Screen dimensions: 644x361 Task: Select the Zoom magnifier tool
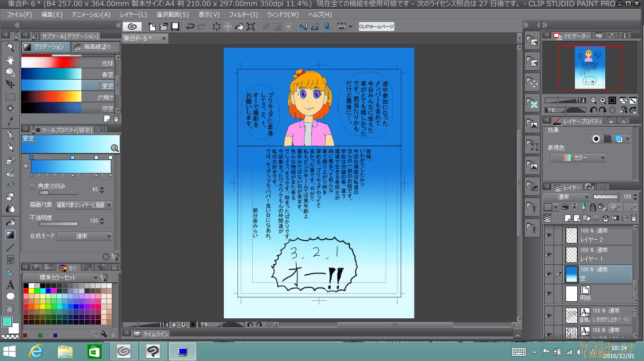(10, 47)
